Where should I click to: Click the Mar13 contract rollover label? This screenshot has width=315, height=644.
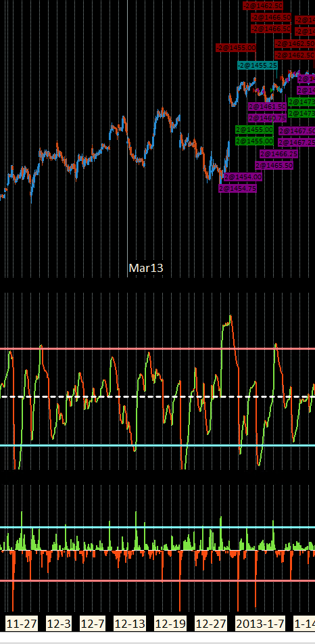tap(146, 268)
